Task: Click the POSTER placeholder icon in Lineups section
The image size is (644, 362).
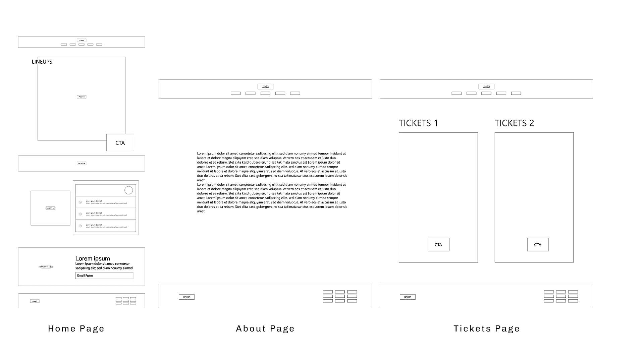Action: [82, 96]
